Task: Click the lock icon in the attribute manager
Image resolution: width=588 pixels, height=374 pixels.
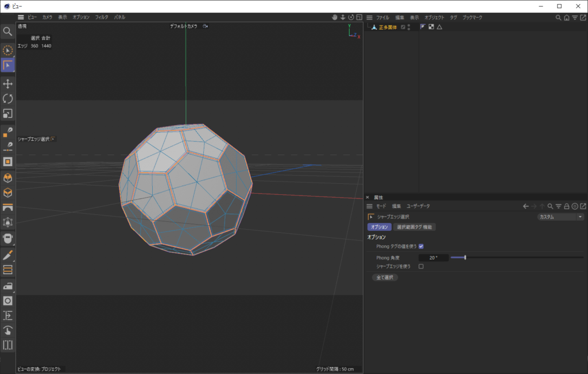Action: click(567, 206)
